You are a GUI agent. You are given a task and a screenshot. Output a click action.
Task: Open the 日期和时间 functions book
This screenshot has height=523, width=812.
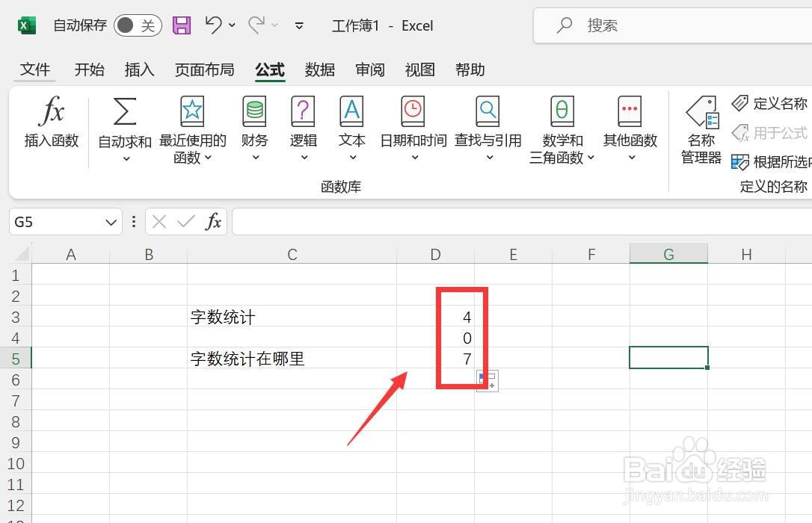point(413,111)
